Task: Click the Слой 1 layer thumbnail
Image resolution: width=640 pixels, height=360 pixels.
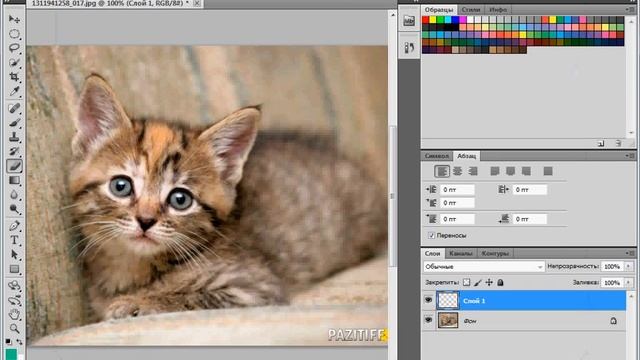Action: [448, 300]
